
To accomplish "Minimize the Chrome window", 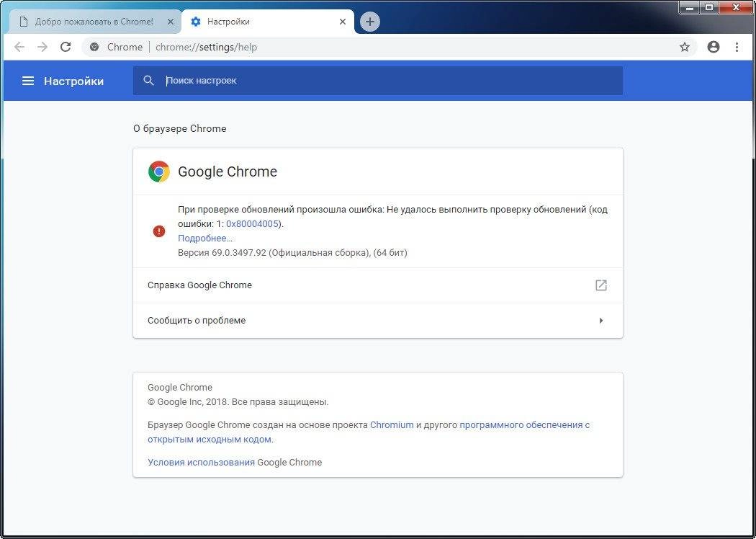I will (691, 7).
